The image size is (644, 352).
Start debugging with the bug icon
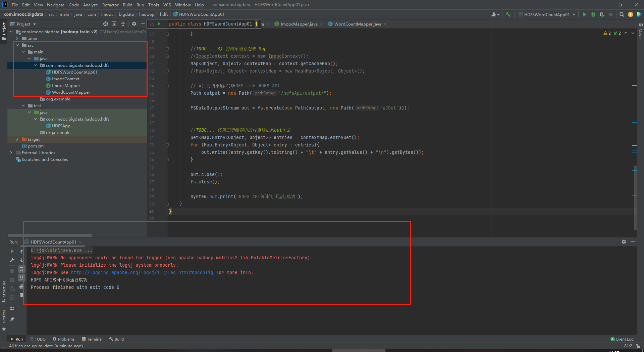[593, 14]
